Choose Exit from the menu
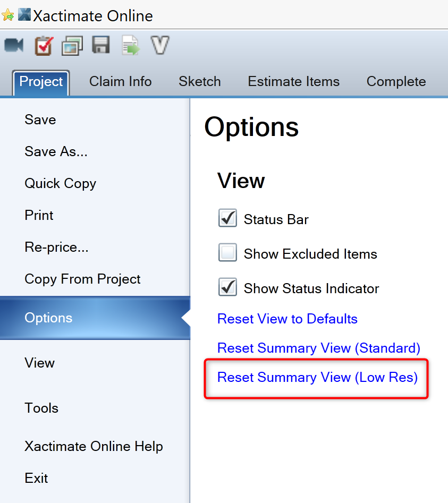This screenshot has width=448, height=503. (x=36, y=478)
